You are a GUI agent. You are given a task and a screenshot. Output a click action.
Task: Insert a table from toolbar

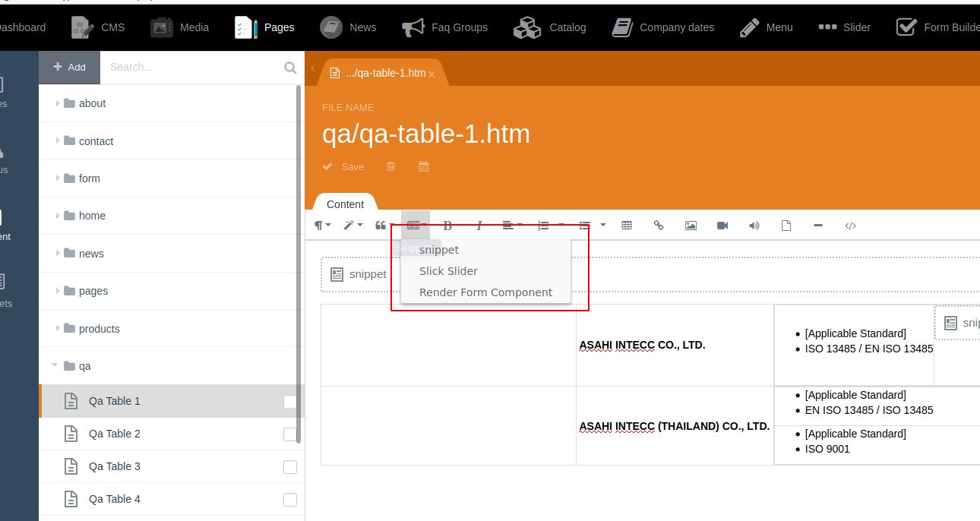tap(627, 226)
